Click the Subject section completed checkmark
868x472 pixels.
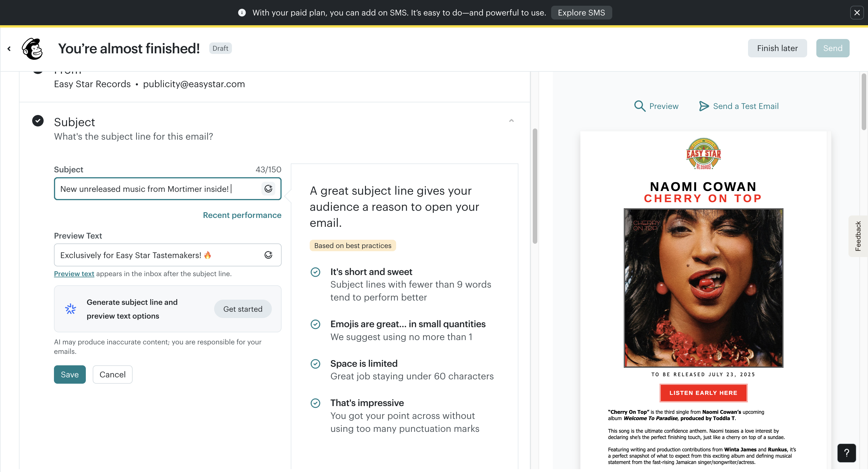[x=38, y=120]
